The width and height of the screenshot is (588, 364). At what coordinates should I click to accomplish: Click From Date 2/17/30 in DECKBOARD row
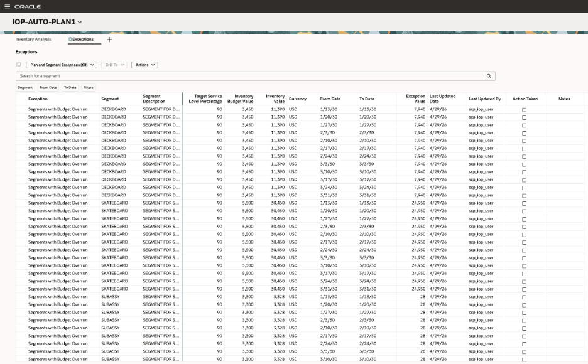tap(329, 148)
